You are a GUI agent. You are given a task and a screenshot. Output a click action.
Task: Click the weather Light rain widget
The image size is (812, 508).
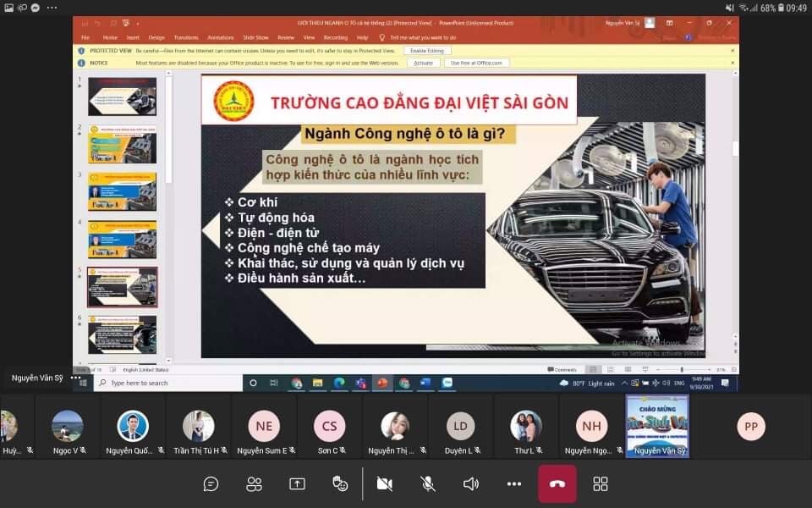click(x=587, y=384)
